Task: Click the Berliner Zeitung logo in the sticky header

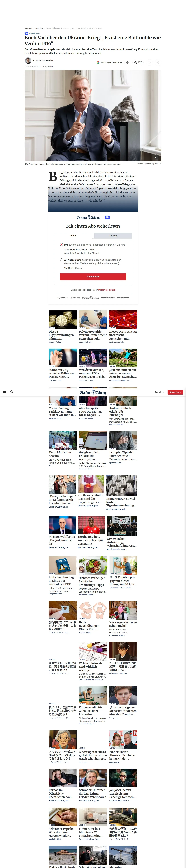Action: (93, 392)
